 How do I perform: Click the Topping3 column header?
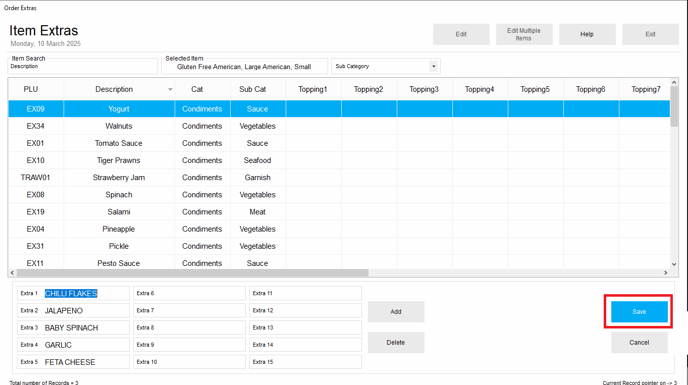tap(424, 89)
